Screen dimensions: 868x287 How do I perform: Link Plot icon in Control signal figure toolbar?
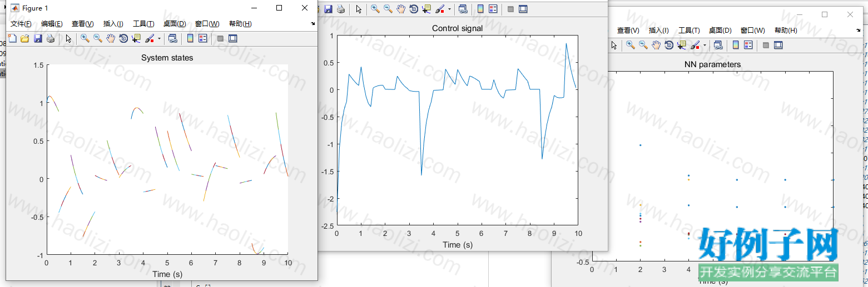click(463, 9)
